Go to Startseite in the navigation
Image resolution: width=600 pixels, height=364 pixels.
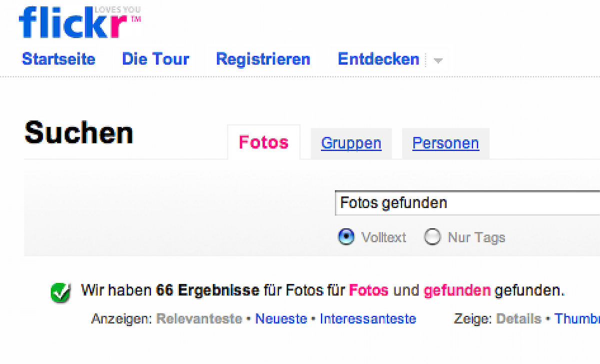(58, 59)
